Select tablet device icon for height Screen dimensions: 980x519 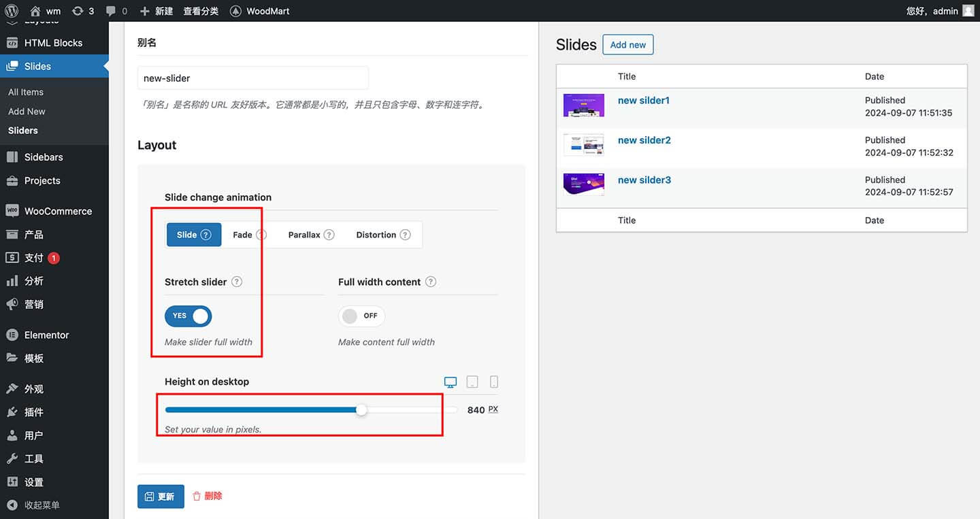pos(472,382)
